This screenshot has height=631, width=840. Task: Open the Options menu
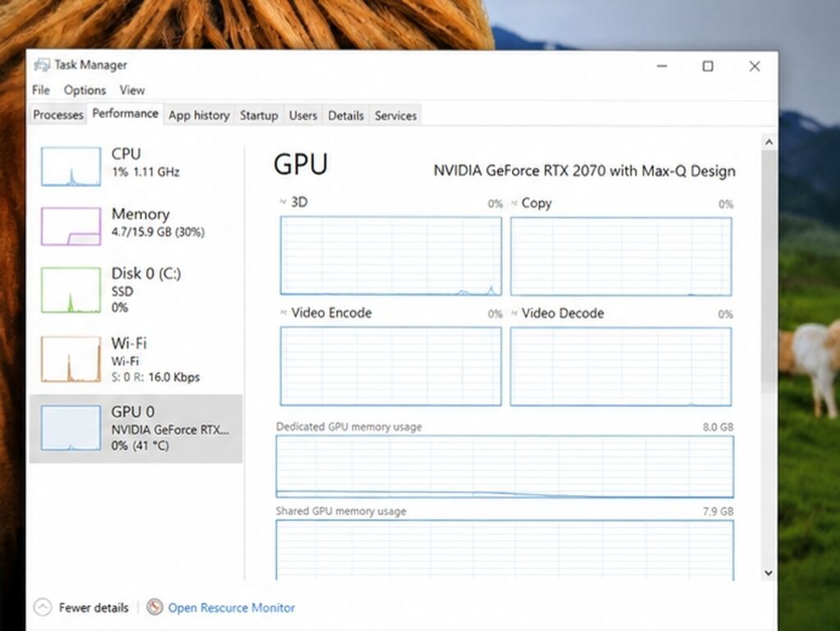[x=84, y=90]
